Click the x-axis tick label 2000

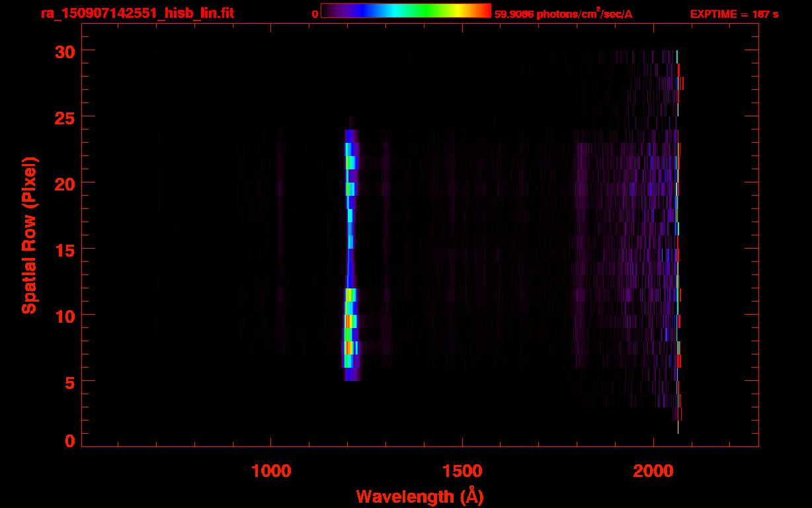click(653, 470)
